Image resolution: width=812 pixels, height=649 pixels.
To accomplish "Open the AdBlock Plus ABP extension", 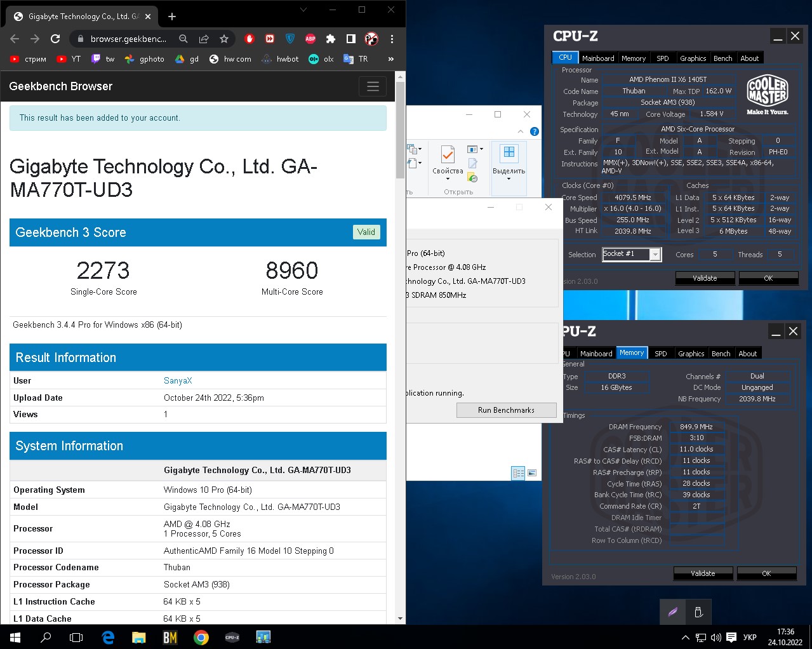I will (x=310, y=39).
